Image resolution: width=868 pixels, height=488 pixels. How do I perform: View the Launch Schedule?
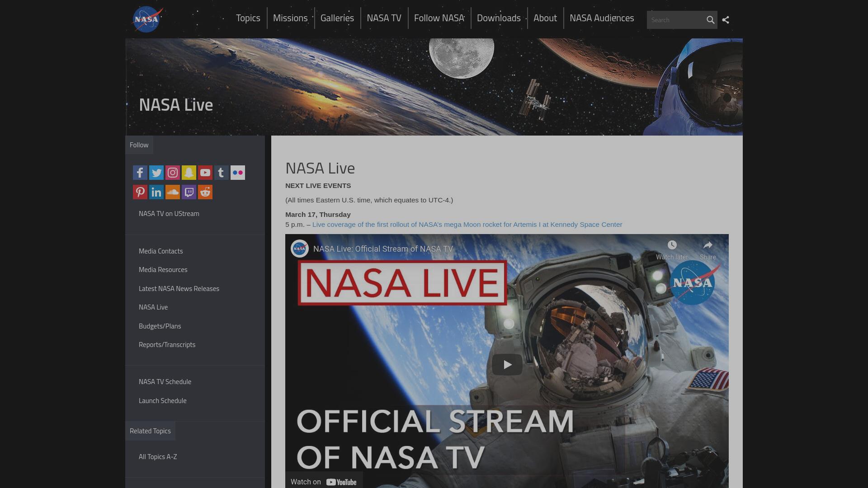click(x=163, y=401)
